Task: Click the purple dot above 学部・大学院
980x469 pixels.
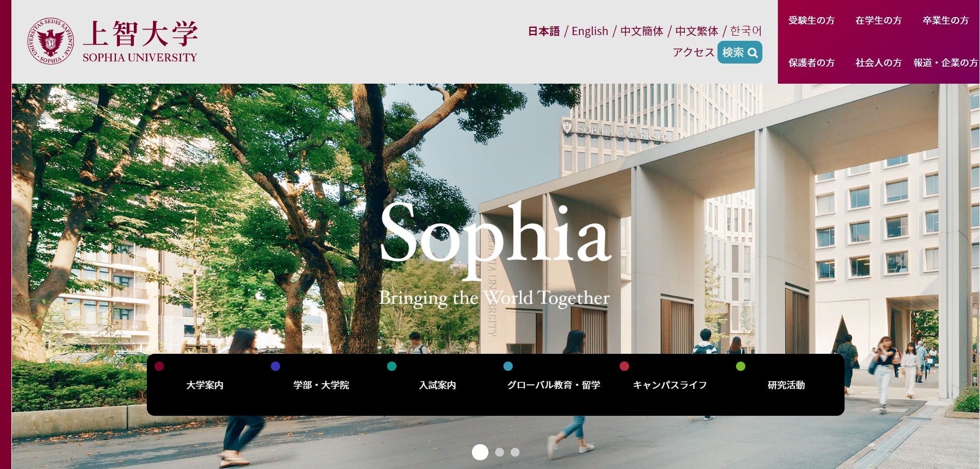Action: pyautogui.click(x=275, y=366)
